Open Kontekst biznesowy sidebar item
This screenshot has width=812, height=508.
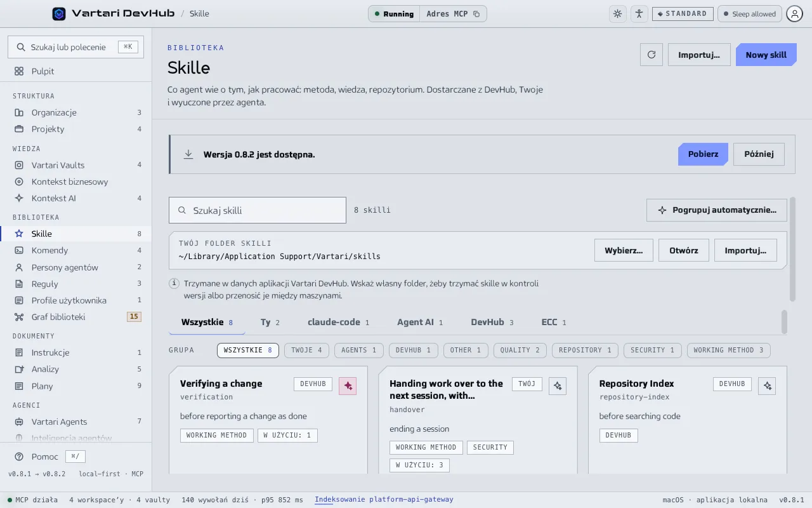click(x=76, y=182)
